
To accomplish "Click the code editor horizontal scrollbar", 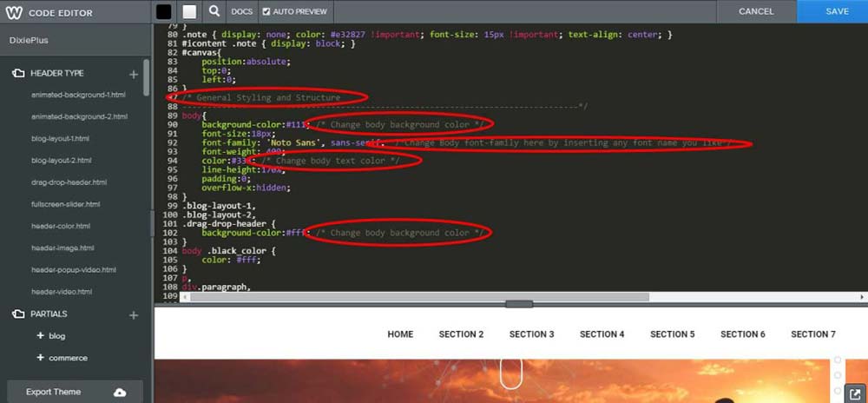I will coord(419,297).
